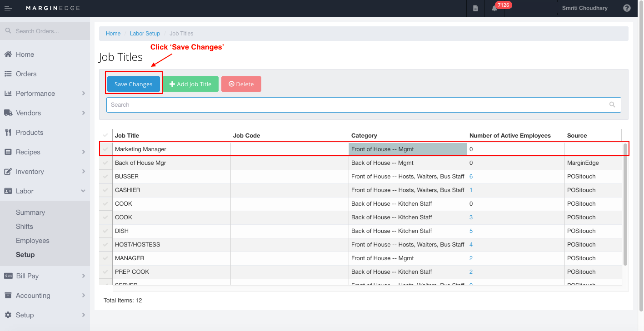Expand the Bill Pay menu chevron
This screenshot has width=644, height=331.
pyautogui.click(x=84, y=276)
